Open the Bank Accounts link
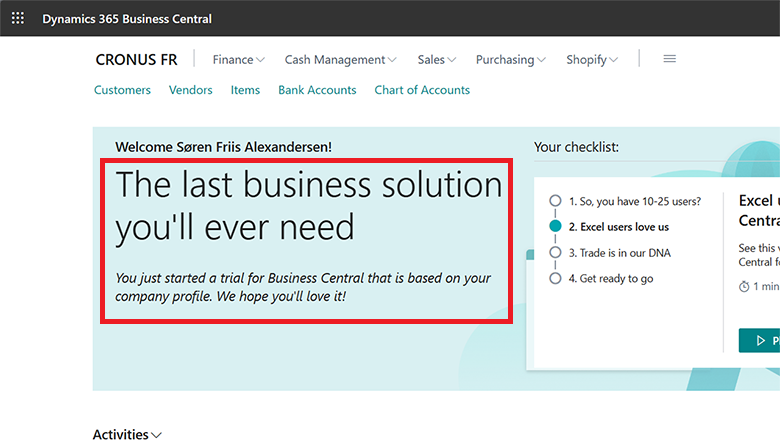Screen dimensions: 780x440 point(317,90)
